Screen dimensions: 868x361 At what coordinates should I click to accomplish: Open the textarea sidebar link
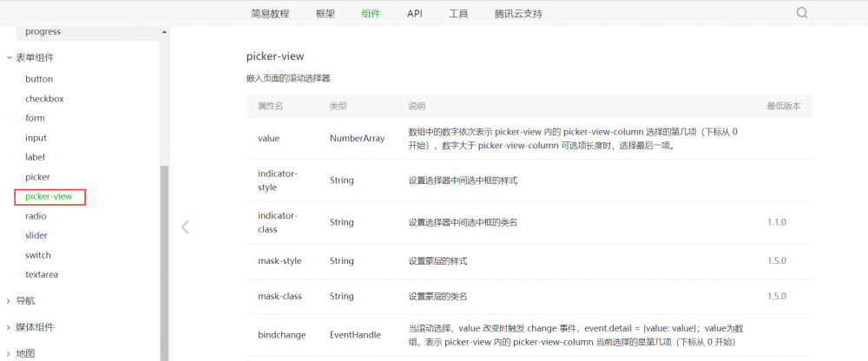pyautogui.click(x=42, y=274)
